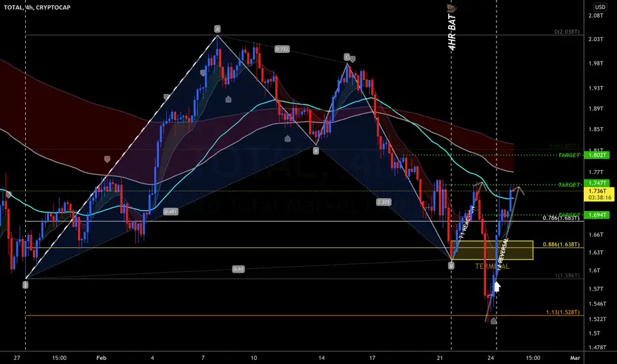
Task: Click the bat icon above 4HR-BAT
Action: pos(451,8)
